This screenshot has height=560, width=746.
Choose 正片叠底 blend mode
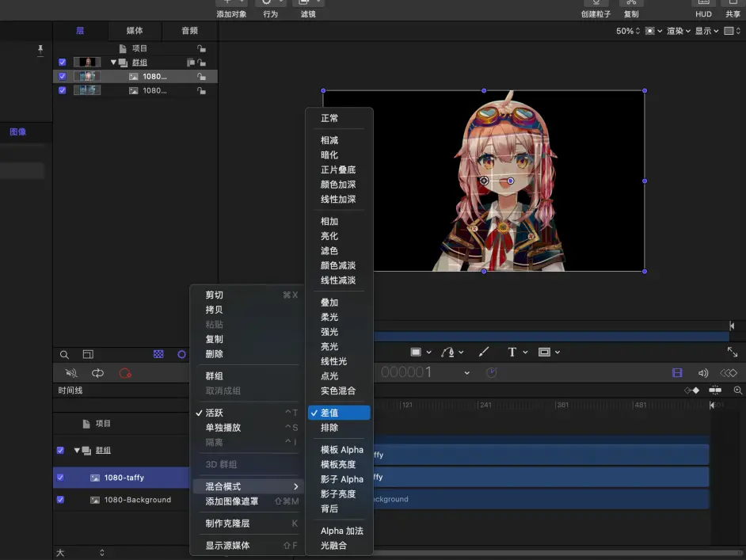pos(339,170)
